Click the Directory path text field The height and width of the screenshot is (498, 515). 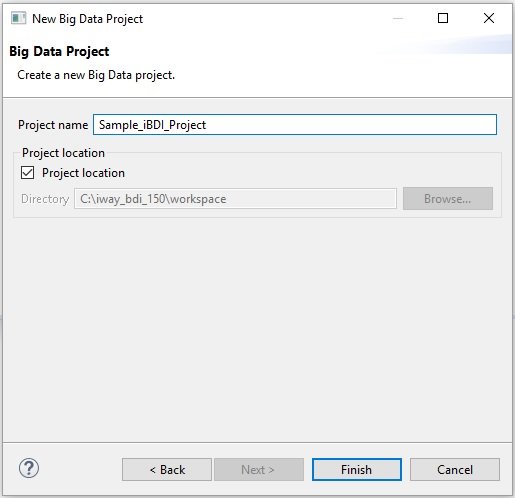[235, 199]
